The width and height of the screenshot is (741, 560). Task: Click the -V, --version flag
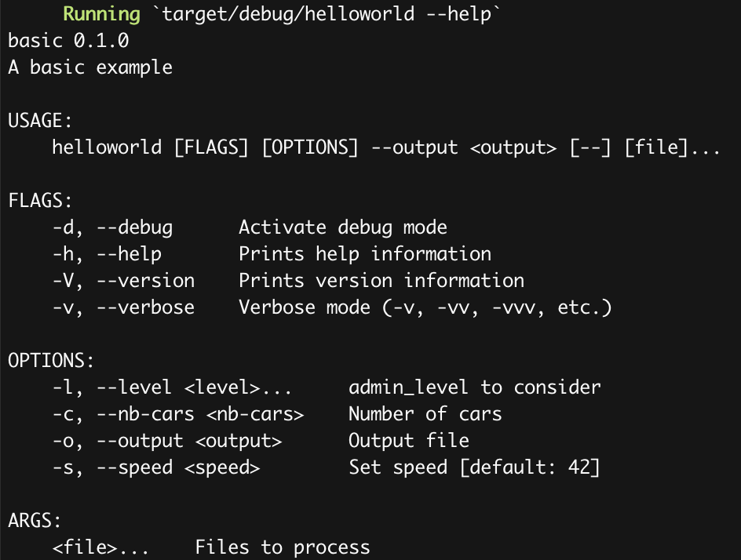click(123, 281)
